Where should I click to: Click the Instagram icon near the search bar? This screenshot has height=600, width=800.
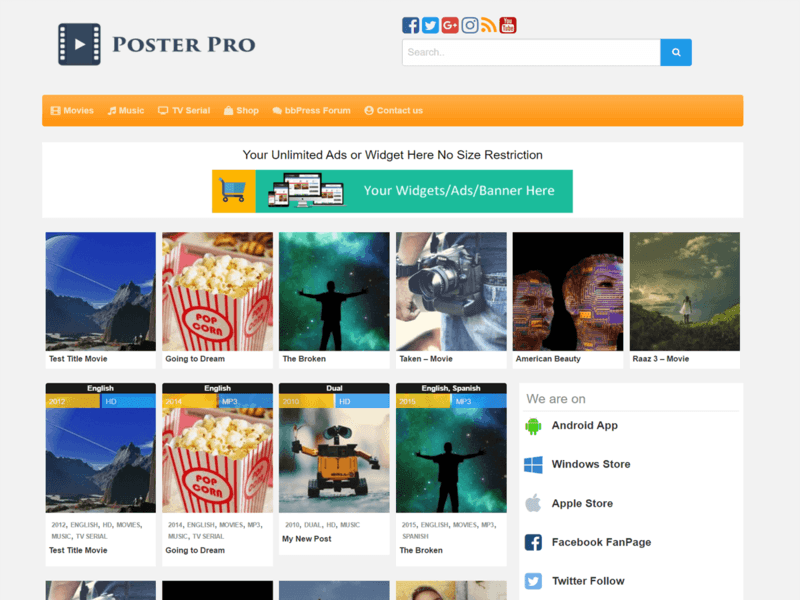pos(470,25)
